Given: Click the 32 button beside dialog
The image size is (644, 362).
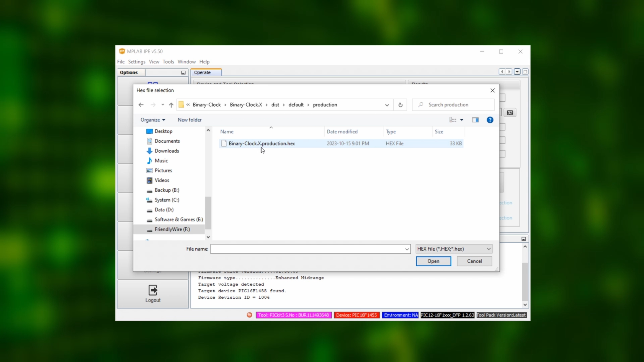Looking at the screenshot, I should pos(510,113).
